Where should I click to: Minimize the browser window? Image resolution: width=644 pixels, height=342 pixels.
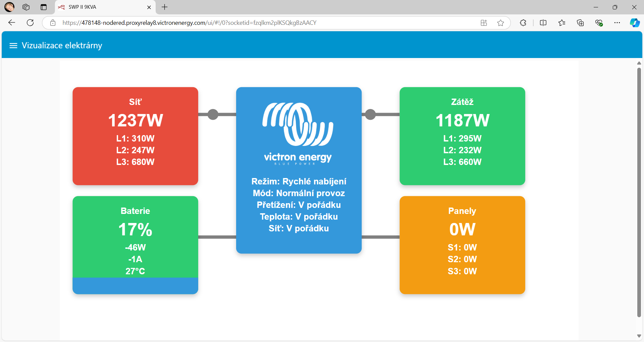pos(596,7)
